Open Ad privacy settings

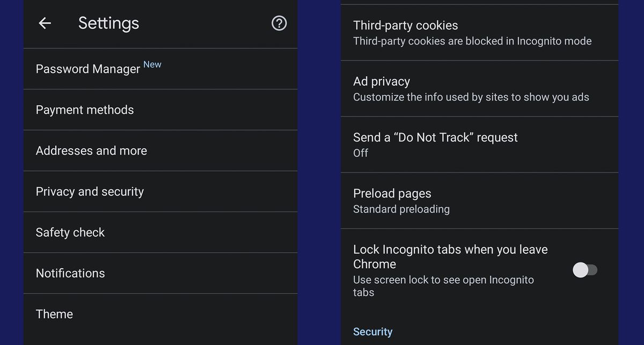pyautogui.click(x=382, y=82)
